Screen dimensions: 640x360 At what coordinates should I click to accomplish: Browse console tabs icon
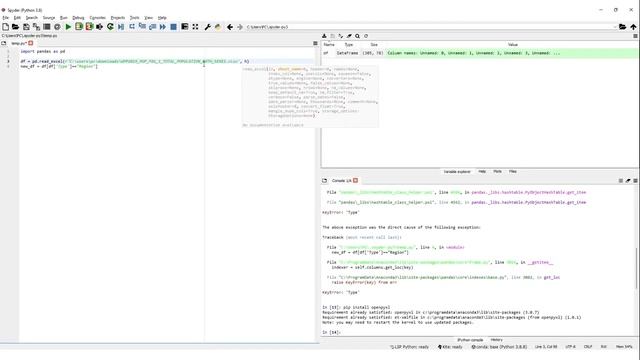click(x=324, y=180)
